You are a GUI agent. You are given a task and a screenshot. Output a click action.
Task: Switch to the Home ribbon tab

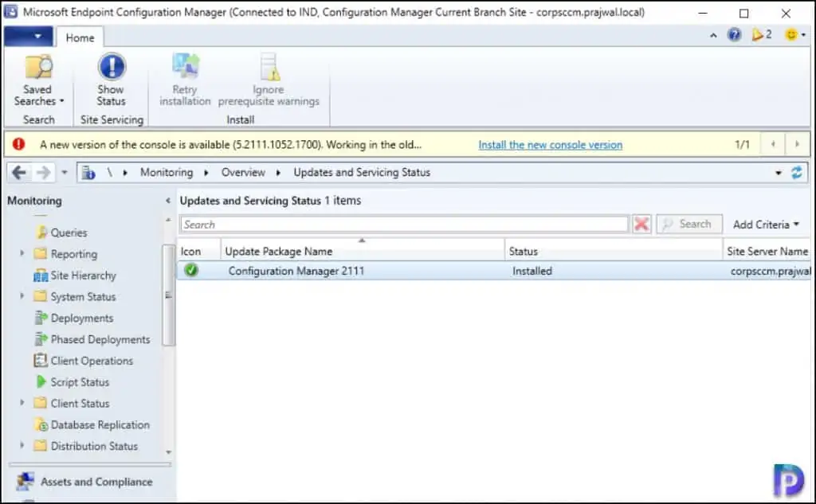coord(80,37)
